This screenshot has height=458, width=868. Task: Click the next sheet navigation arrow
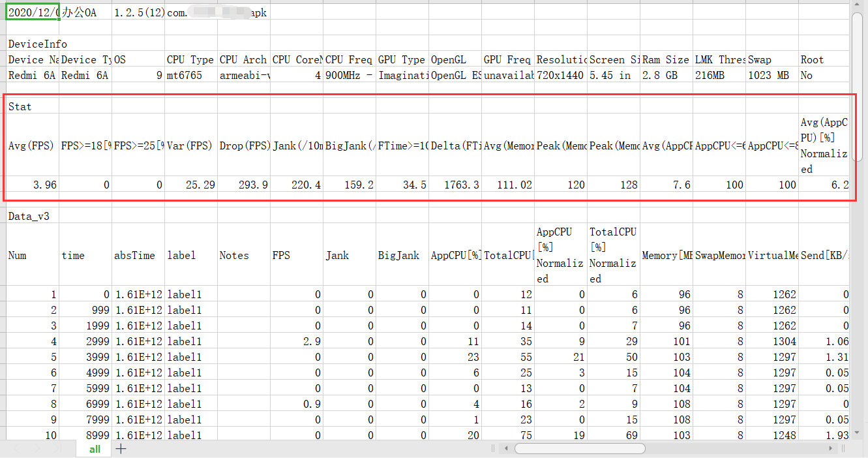57,449
